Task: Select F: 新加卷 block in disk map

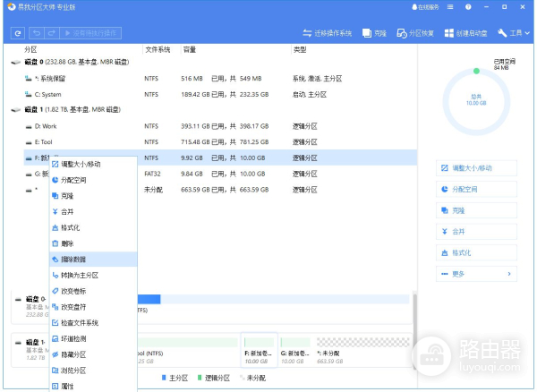Action: (259, 350)
